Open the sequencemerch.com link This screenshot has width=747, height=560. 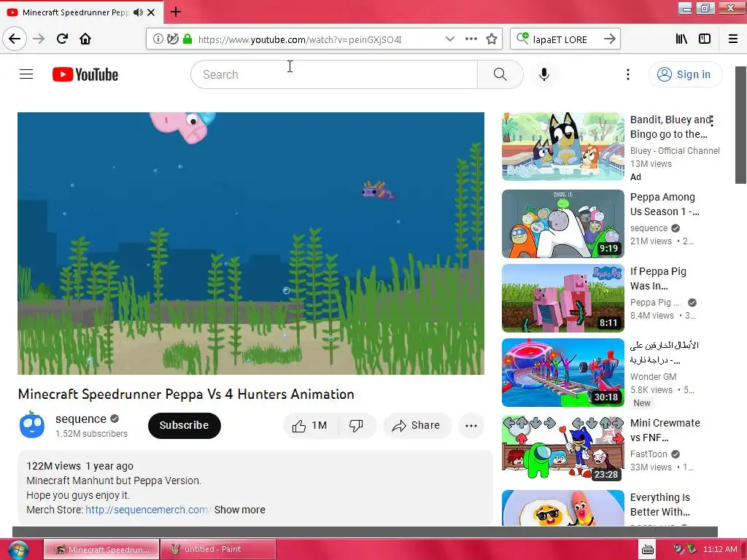[x=147, y=510]
